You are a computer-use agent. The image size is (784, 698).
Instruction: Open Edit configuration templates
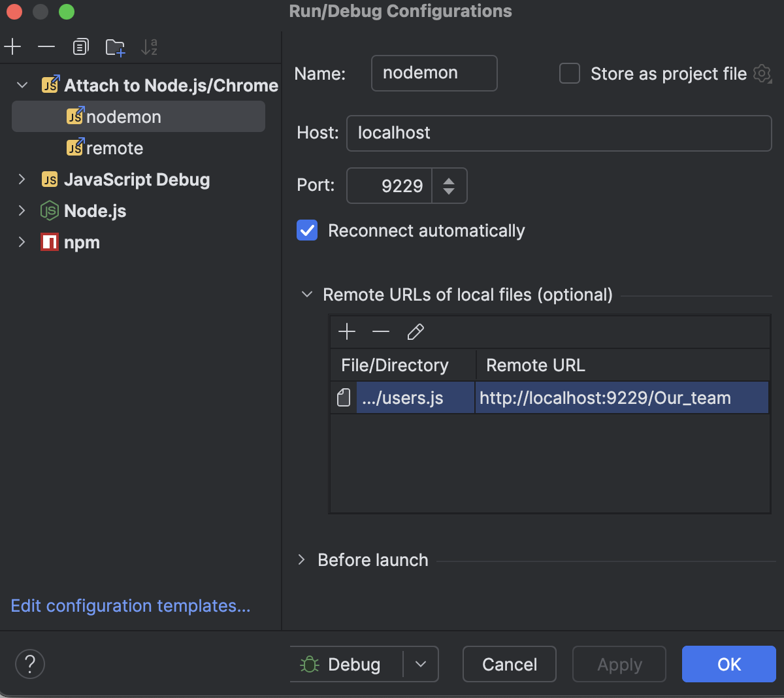129,606
